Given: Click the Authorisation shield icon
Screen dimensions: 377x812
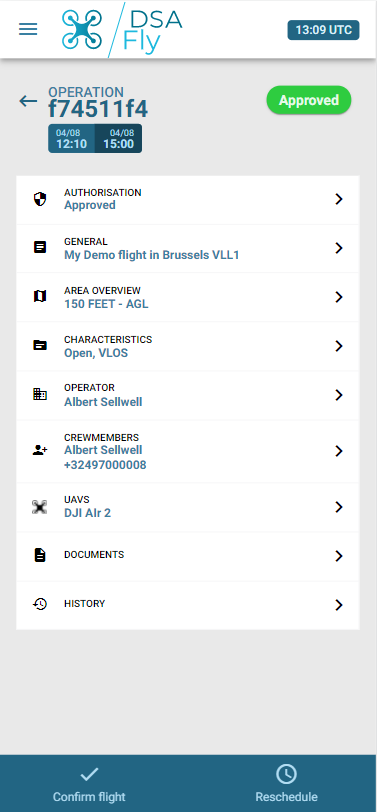Looking at the screenshot, I should (x=40, y=199).
